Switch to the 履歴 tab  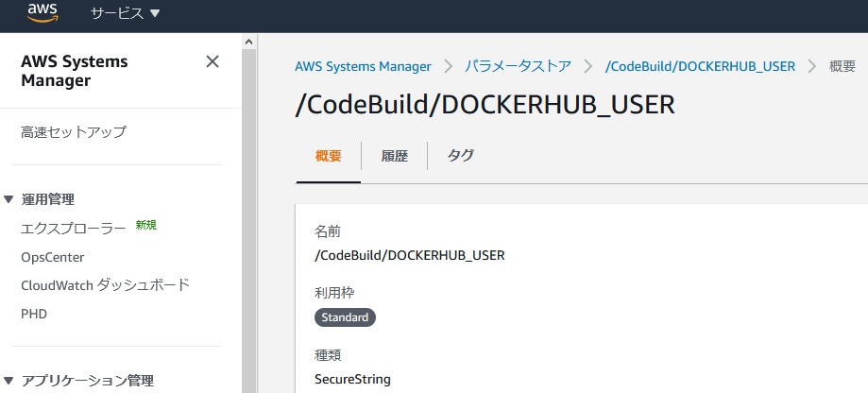point(394,156)
